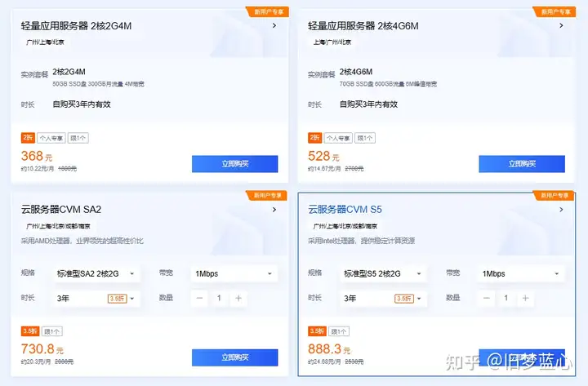Open the 轻量应用服务器 2核4G6M card arrow

coord(561,25)
